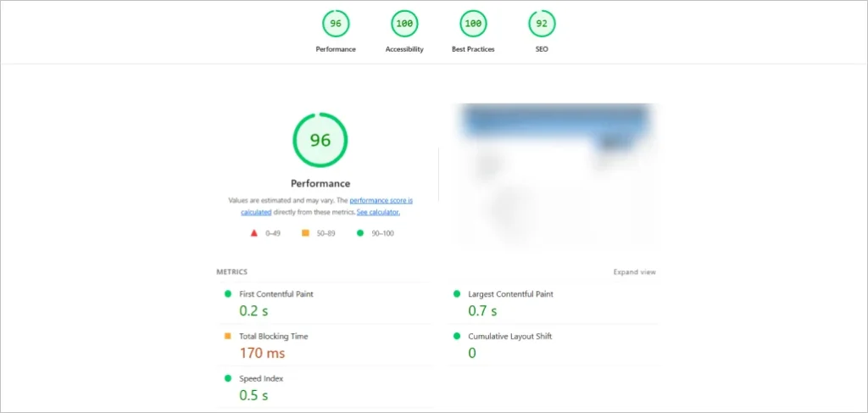
Task: Click the SEO score gauge showing 92
Action: click(x=542, y=24)
